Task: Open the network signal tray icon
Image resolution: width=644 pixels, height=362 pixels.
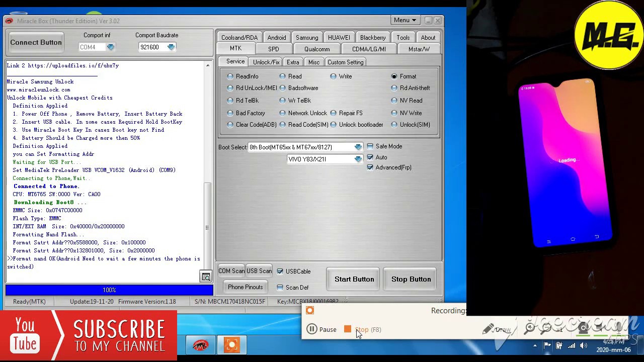Action: tap(572, 345)
